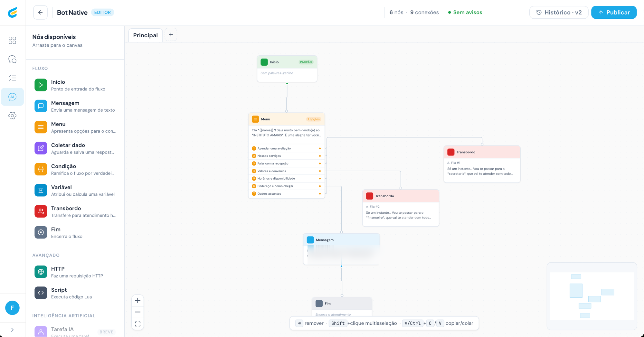Select the Fim node icon in palette
The height and width of the screenshot is (337, 644).
click(x=41, y=232)
